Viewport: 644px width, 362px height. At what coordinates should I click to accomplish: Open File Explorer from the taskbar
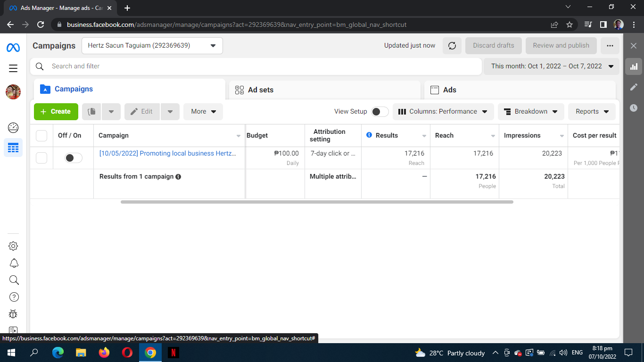pos(81,353)
